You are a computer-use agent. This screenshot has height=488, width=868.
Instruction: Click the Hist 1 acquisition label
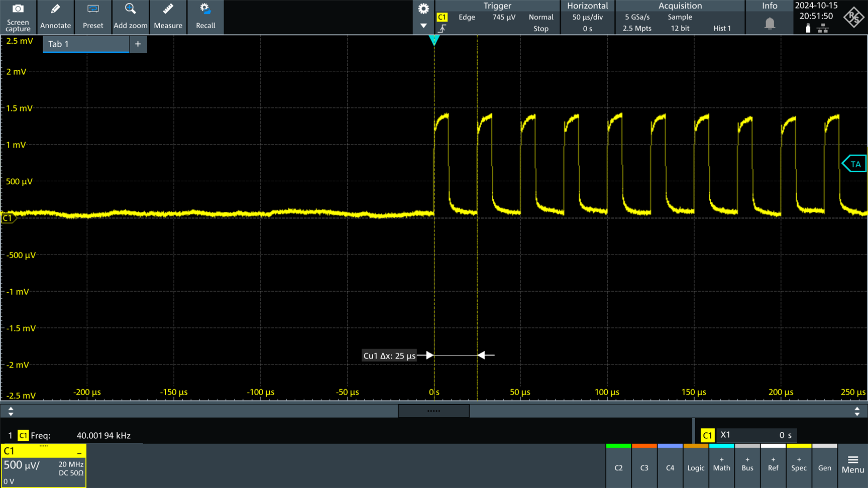tap(722, 29)
